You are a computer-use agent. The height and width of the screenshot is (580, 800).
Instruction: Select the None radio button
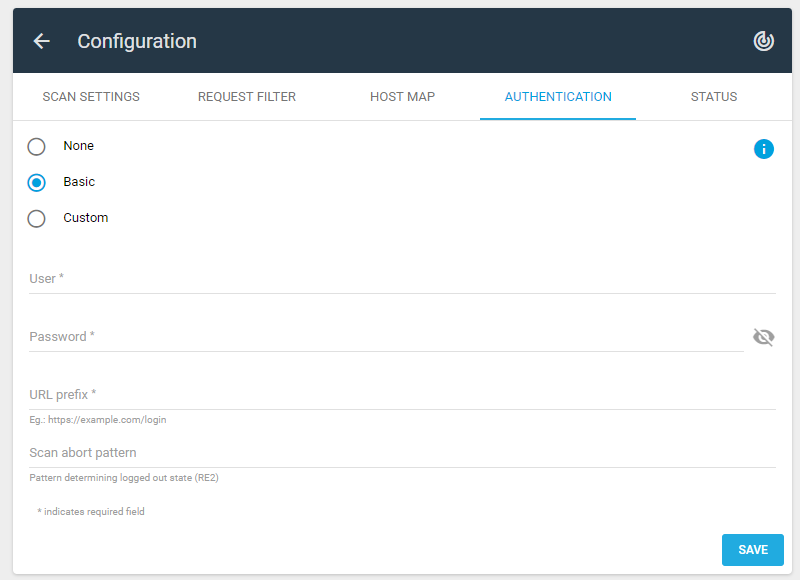point(36,146)
